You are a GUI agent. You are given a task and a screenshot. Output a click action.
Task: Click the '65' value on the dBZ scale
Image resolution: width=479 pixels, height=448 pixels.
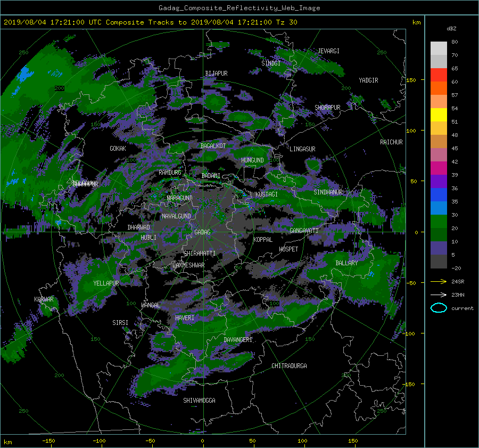(455, 69)
